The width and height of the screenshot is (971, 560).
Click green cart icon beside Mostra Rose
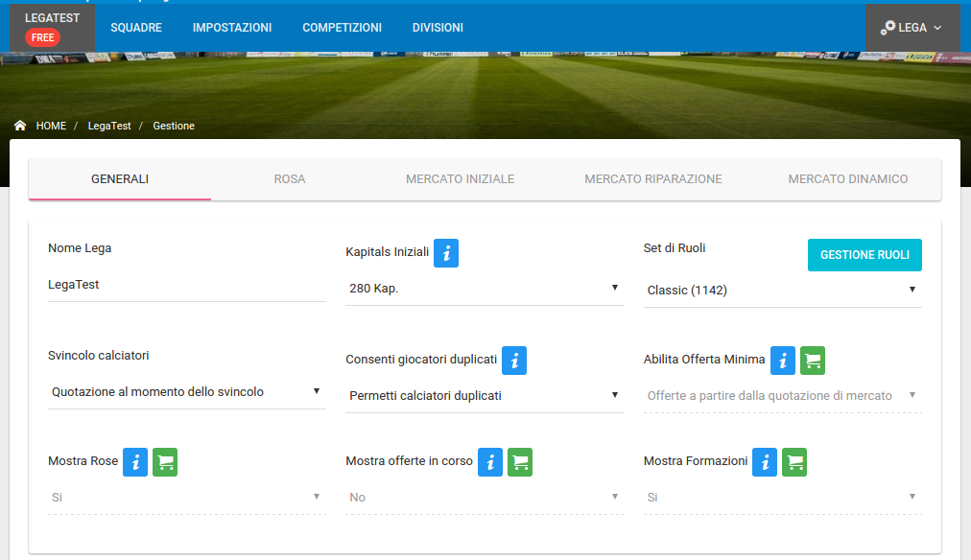click(165, 462)
